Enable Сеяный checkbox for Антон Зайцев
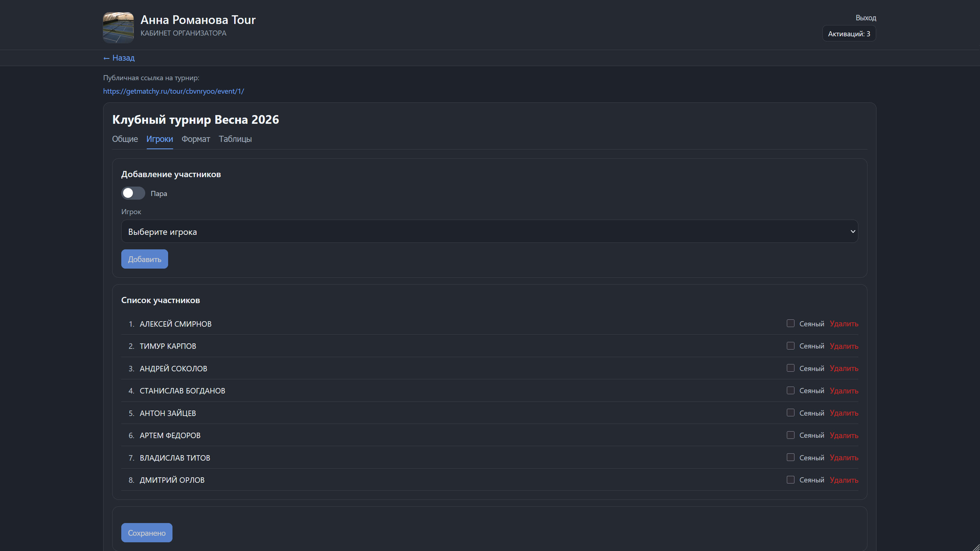980x551 pixels. coord(790,413)
